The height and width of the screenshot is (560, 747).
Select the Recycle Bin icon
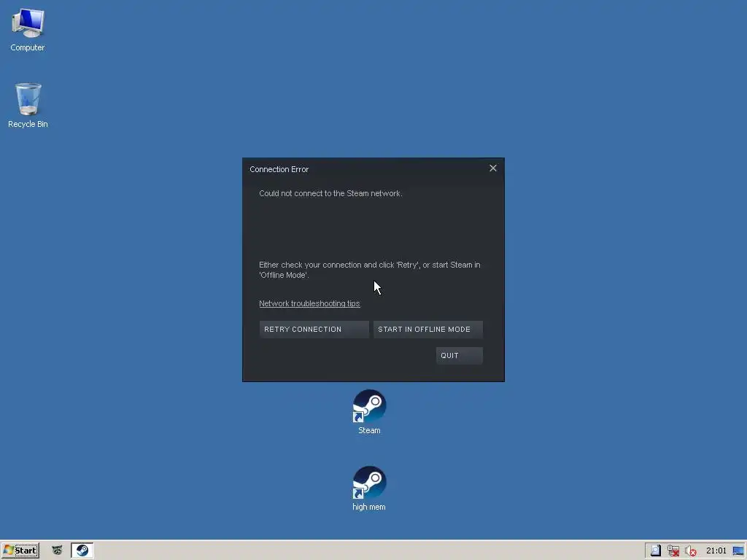pyautogui.click(x=28, y=105)
